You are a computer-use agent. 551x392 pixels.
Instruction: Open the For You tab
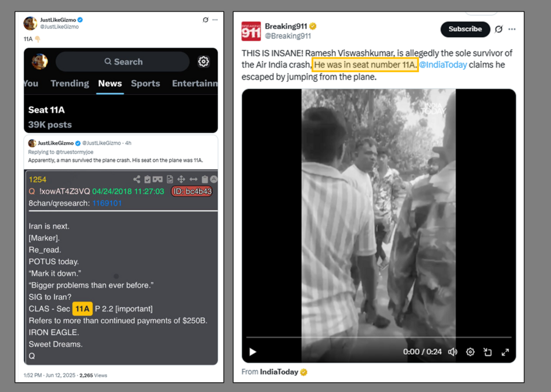[x=31, y=83]
